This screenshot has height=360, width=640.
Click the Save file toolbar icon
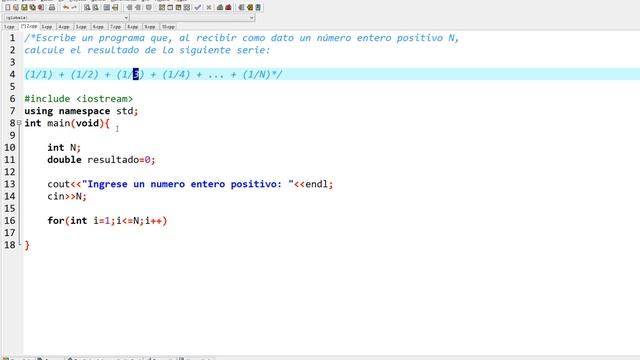(24, 7)
